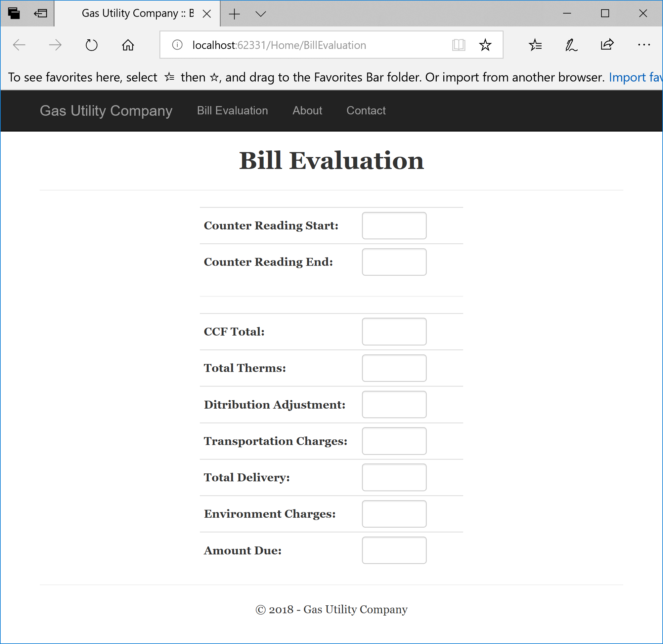The image size is (663, 644).
Task: Open Settings and more ellipsis menu
Action: click(x=644, y=45)
